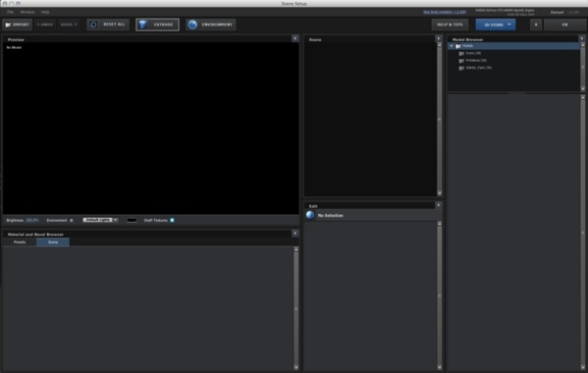Open the Window menu
Screen dimensions: 588x373
[x=27, y=12]
